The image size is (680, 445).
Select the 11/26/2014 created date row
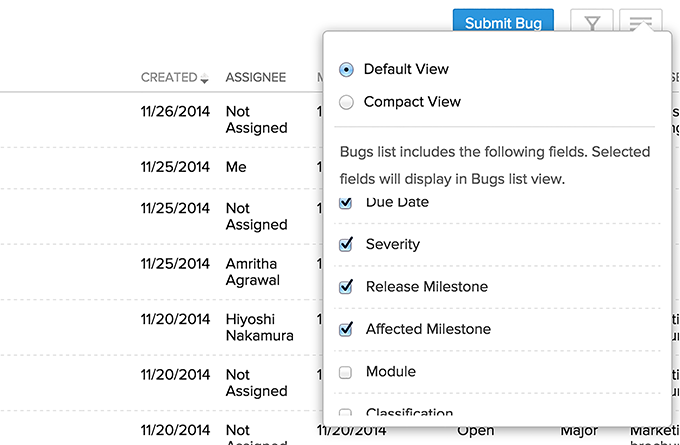tap(175, 111)
